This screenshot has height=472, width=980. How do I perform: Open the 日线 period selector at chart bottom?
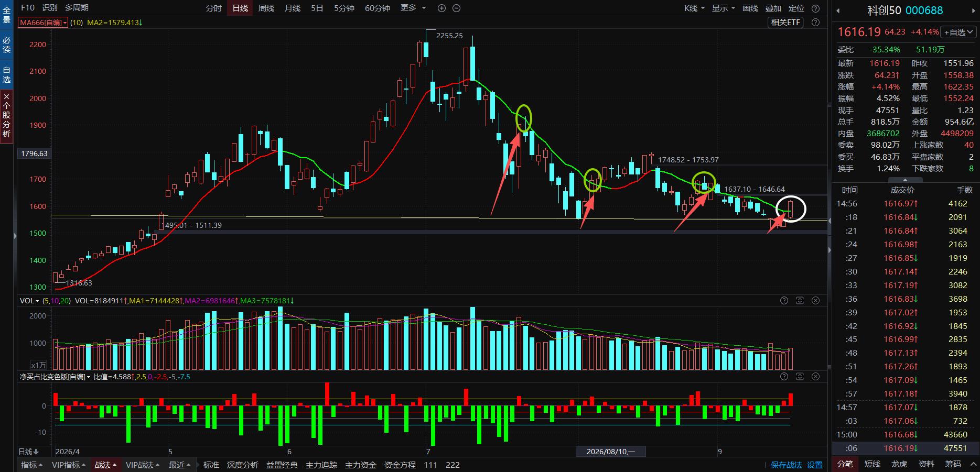[x=29, y=452]
